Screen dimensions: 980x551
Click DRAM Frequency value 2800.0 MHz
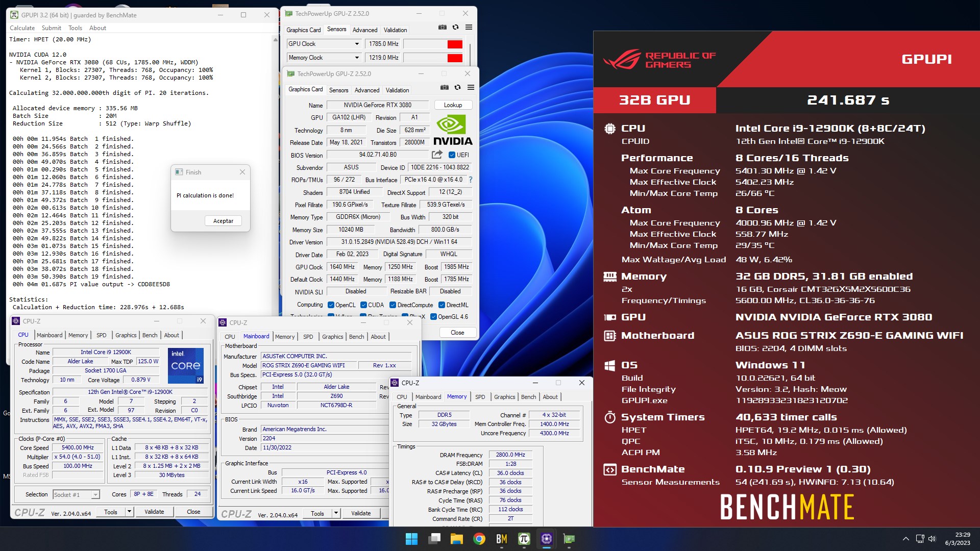(x=510, y=455)
